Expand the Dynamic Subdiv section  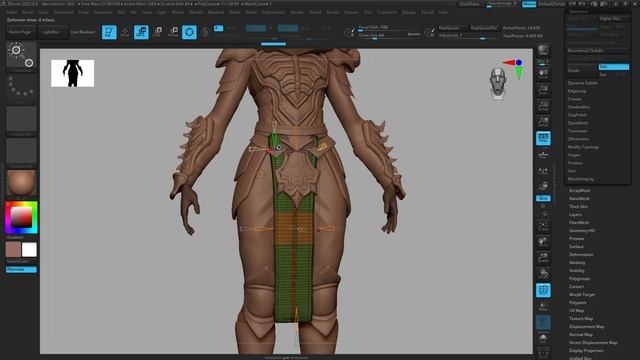tap(582, 83)
